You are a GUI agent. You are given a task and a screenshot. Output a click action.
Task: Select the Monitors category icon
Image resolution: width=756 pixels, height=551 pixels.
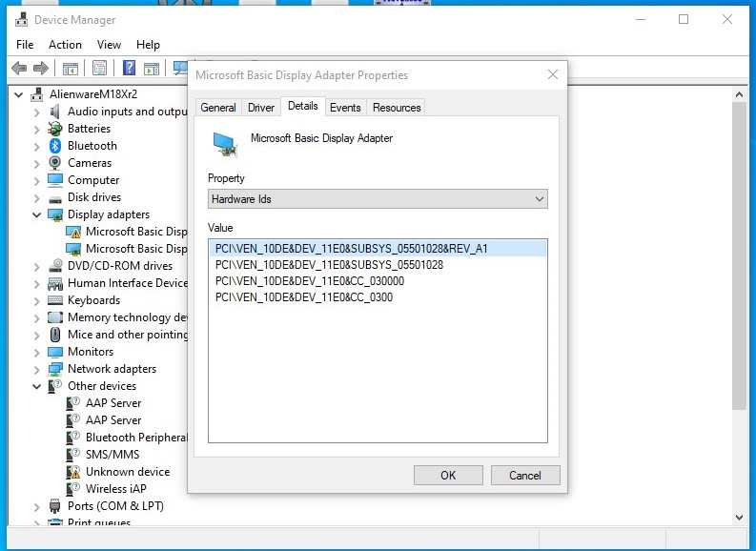(x=55, y=352)
